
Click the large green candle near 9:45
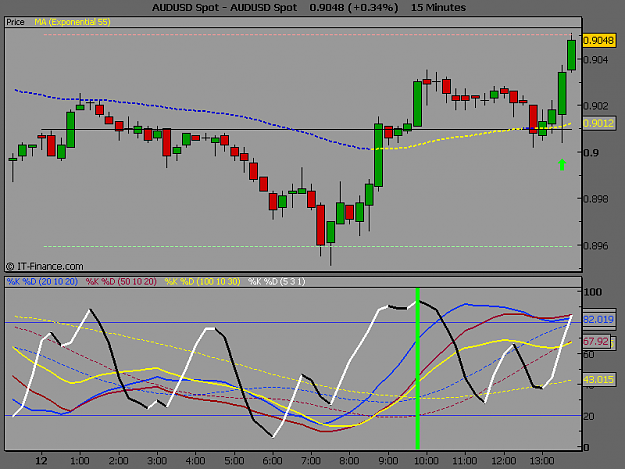[x=417, y=104]
